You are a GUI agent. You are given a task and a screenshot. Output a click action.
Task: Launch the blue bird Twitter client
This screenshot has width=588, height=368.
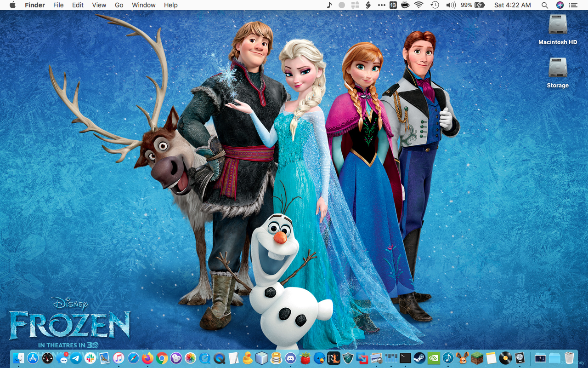tap(319, 358)
